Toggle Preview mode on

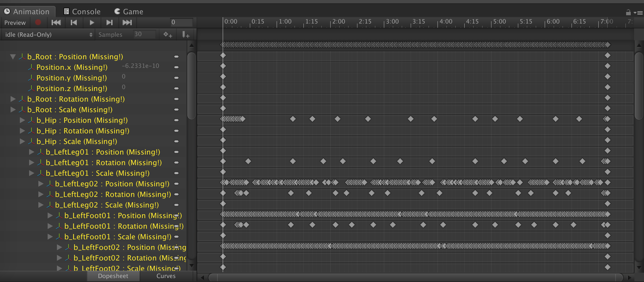pos(15,23)
